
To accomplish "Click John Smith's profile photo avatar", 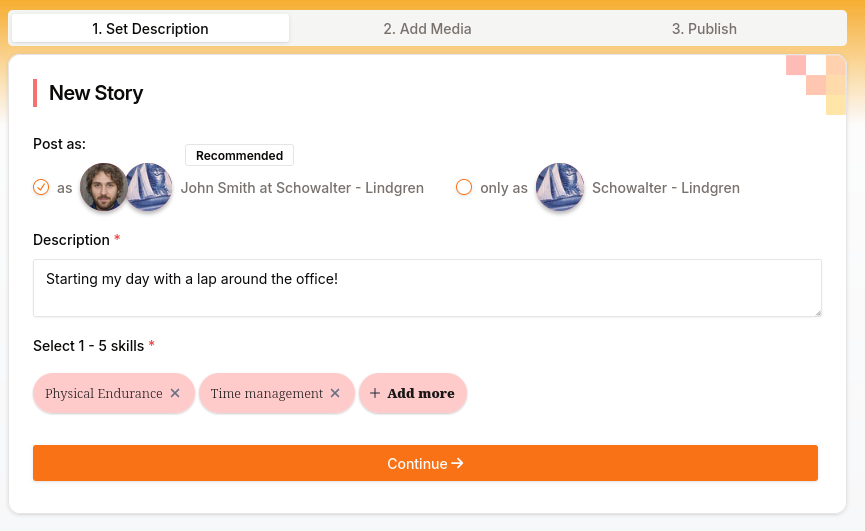I will click(103, 187).
